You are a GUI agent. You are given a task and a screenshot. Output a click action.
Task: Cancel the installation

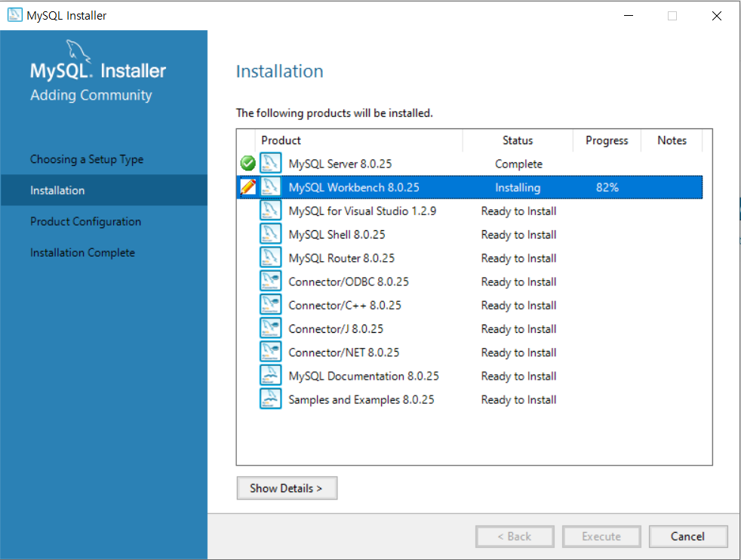tap(688, 537)
